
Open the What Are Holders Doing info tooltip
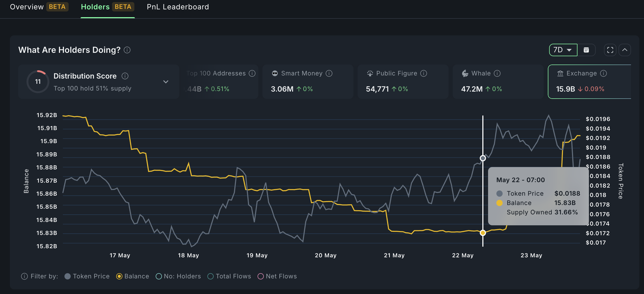click(127, 50)
